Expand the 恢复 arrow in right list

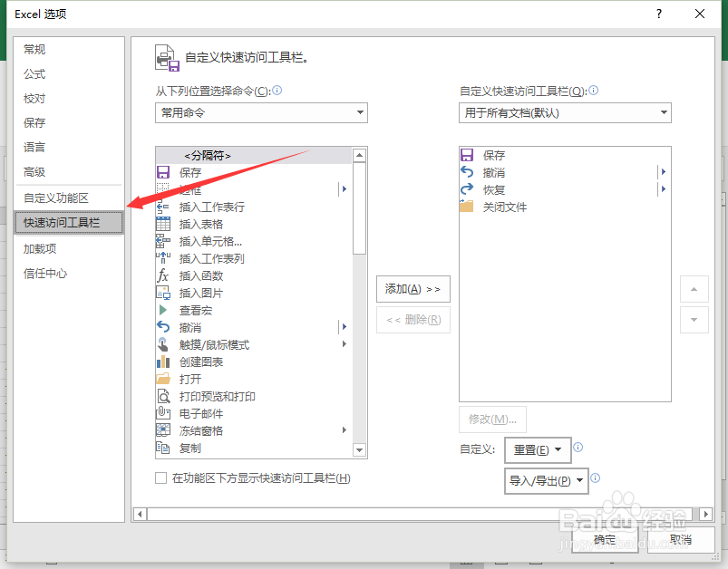[x=663, y=188]
